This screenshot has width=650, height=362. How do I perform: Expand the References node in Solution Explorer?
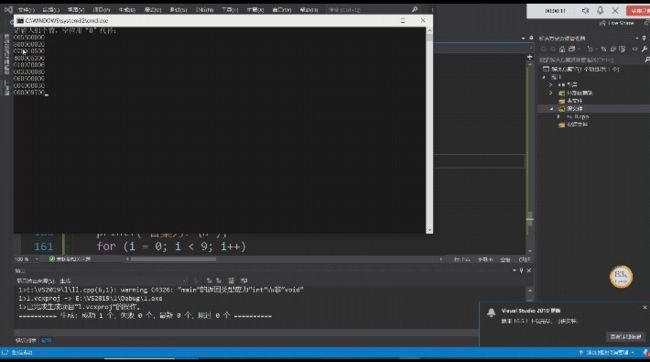tap(551, 85)
